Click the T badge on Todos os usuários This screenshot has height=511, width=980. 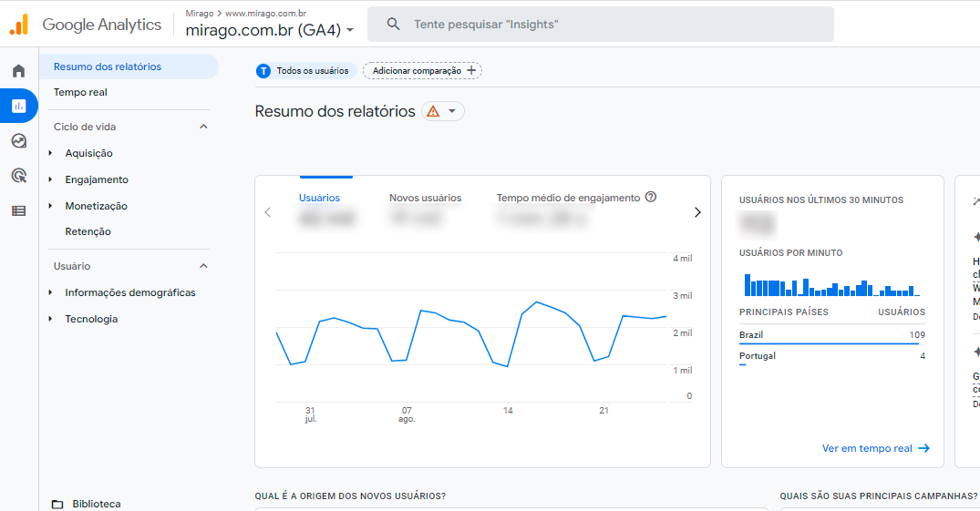(x=263, y=70)
